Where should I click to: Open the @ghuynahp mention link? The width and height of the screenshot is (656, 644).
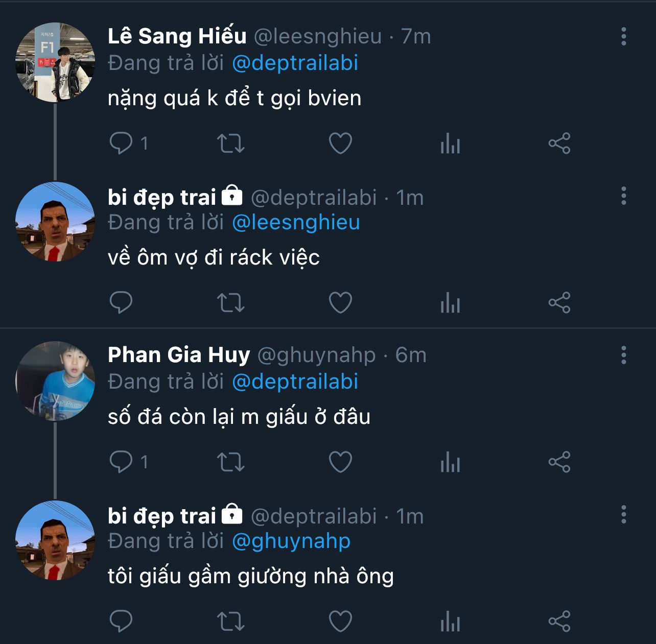(x=291, y=541)
